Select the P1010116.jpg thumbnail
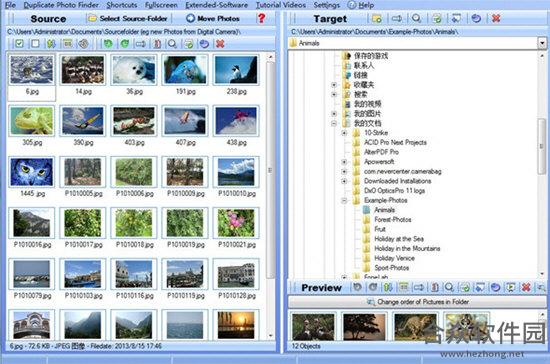 click(x=134, y=274)
